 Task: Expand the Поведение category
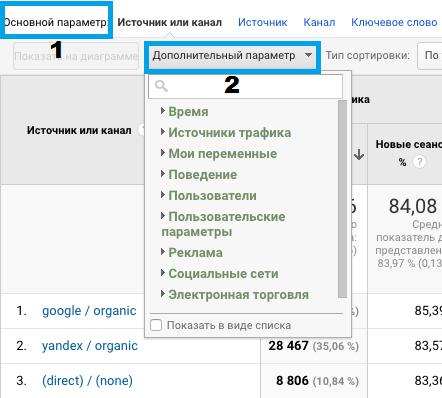pos(202,174)
